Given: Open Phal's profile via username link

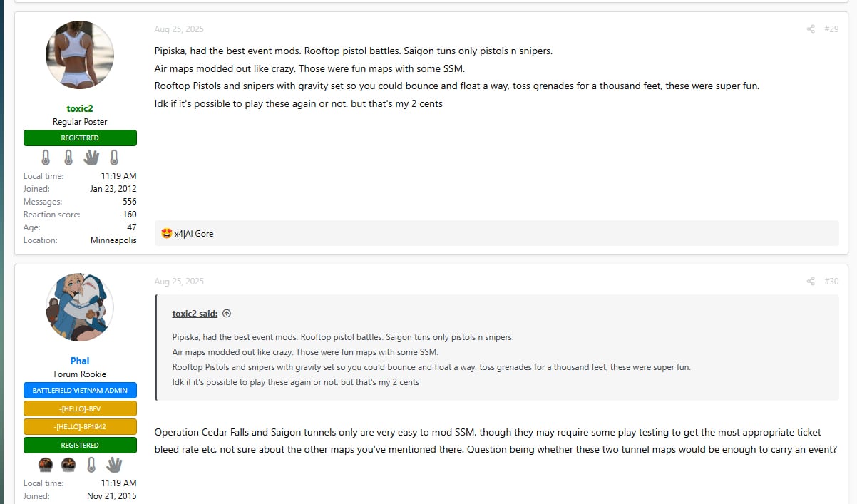Looking at the screenshot, I should pyautogui.click(x=80, y=361).
